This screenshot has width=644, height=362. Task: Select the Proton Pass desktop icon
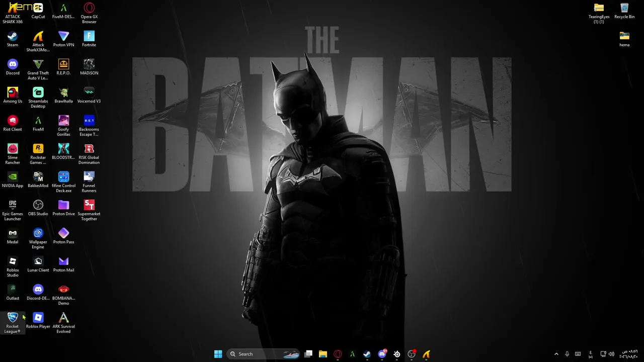coord(63,236)
